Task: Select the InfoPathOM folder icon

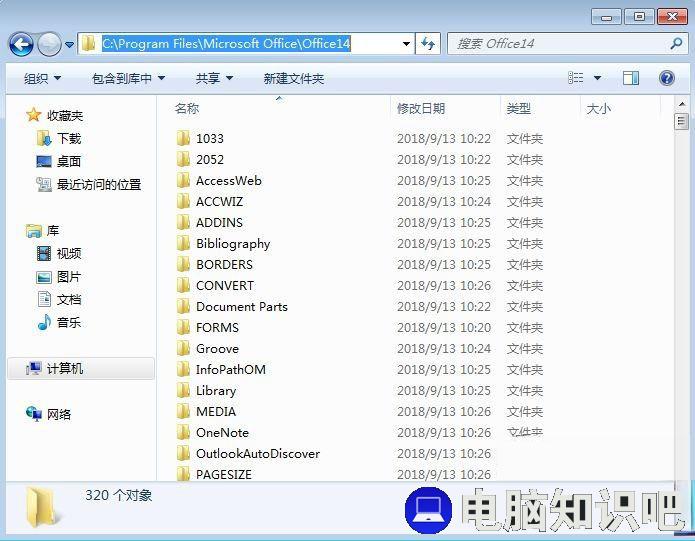Action: click(183, 369)
